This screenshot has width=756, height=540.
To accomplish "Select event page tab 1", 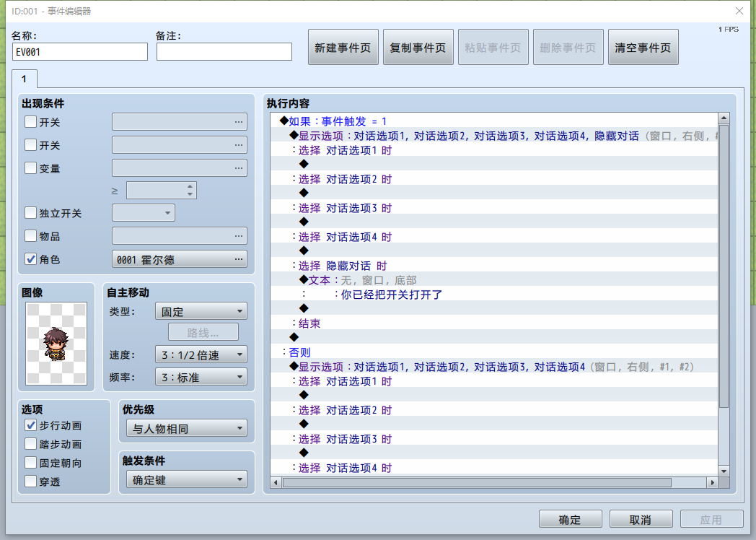I will 24,79.
